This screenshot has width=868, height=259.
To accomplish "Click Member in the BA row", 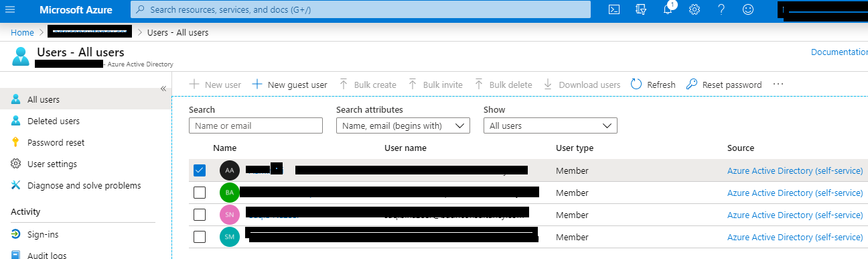I will [x=572, y=193].
